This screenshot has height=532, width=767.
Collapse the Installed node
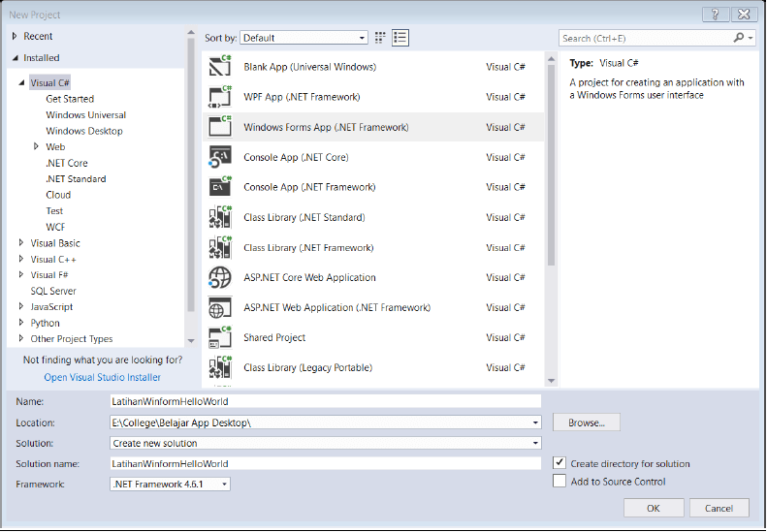16,58
